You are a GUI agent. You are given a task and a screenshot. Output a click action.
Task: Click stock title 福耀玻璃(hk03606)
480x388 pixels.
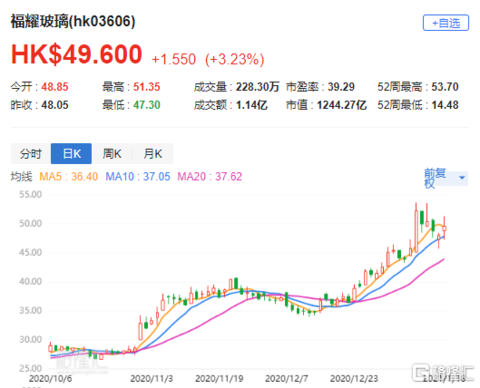pyautogui.click(x=73, y=21)
